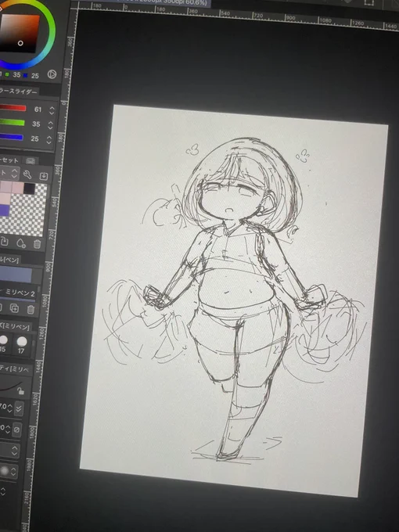399x532 pixels.
Task: Toggle the tool property lock icon
Action: [20, 391]
